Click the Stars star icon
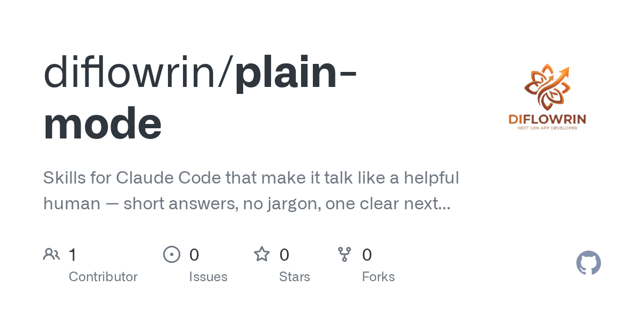Screen dimensions: 644x322 pos(262,254)
